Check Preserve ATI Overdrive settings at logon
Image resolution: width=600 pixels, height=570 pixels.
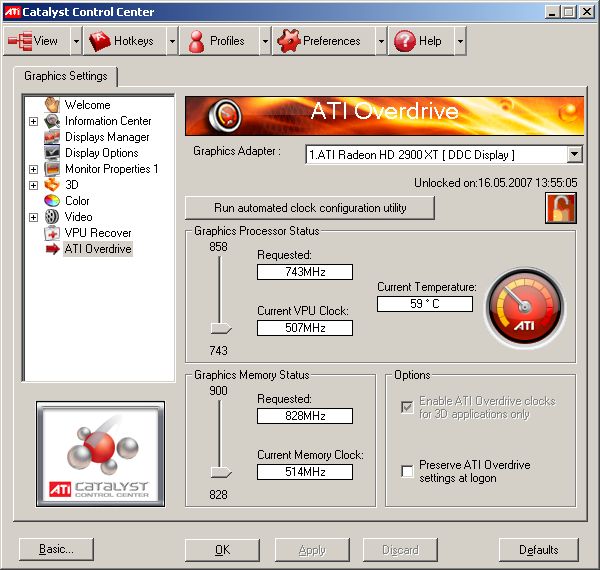(x=407, y=471)
